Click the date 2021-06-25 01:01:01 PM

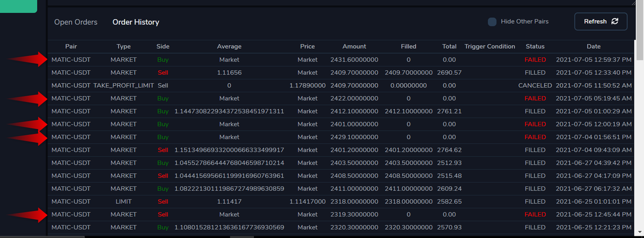[594, 201]
